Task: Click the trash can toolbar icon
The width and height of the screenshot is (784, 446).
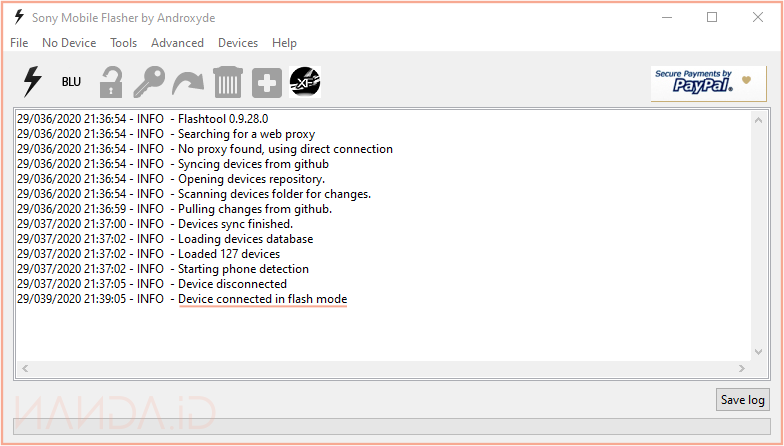Action: tap(228, 82)
